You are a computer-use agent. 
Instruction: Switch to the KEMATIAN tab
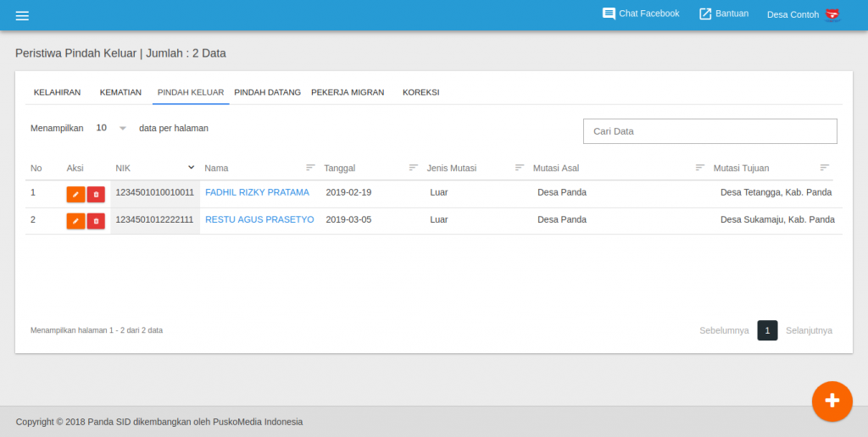click(x=120, y=92)
